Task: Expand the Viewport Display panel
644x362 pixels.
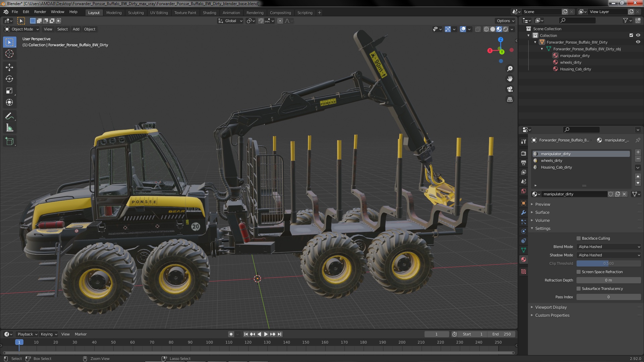Action: click(551, 307)
